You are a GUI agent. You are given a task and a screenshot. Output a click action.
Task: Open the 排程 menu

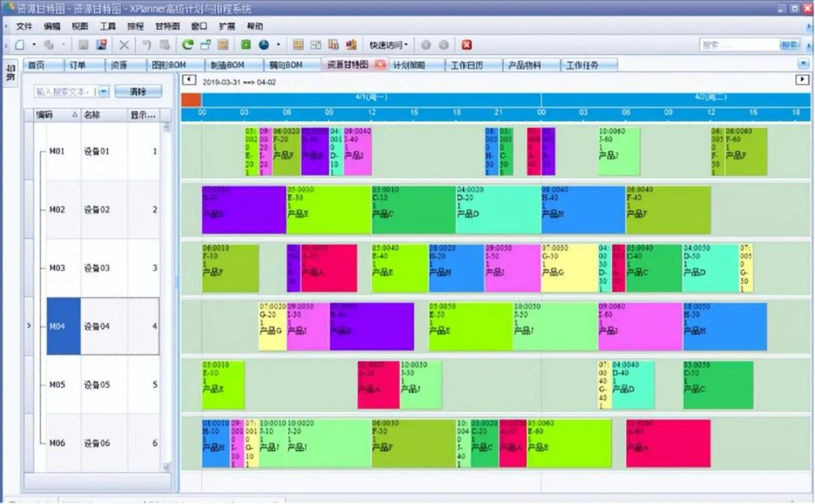pos(135,26)
